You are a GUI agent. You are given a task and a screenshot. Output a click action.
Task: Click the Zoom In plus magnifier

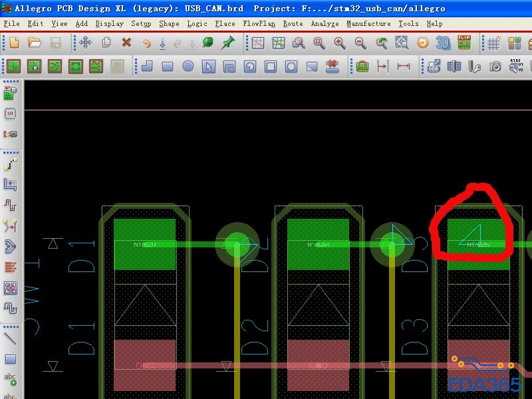340,43
